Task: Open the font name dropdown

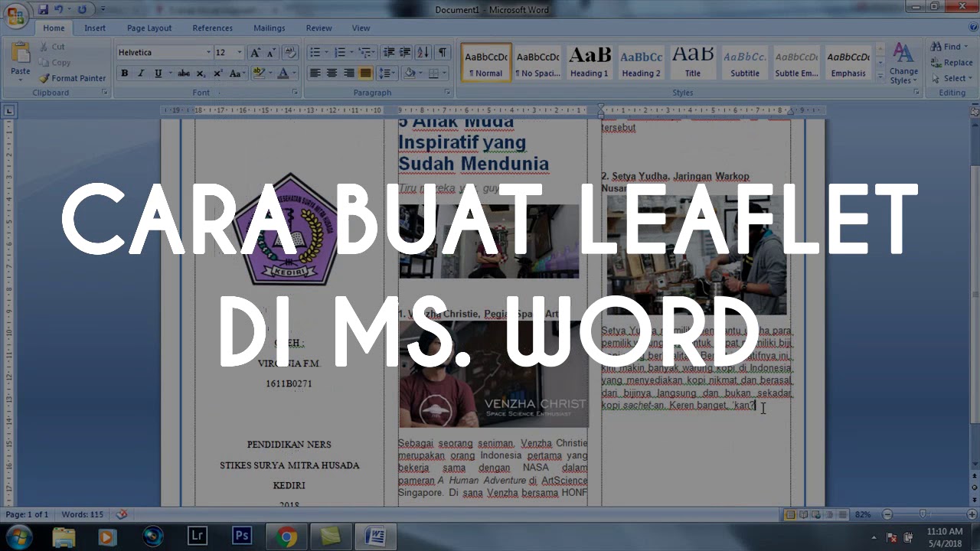Action: click(208, 53)
